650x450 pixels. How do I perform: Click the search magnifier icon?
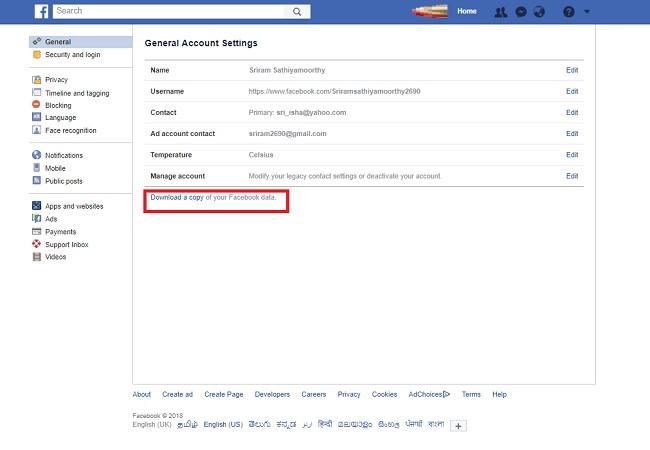point(297,11)
